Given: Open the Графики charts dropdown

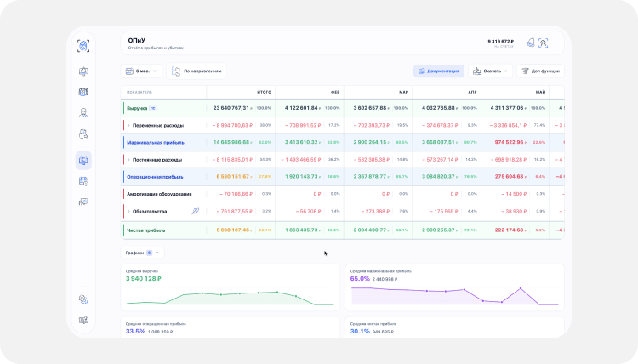Looking at the screenshot, I should [142, 253].
